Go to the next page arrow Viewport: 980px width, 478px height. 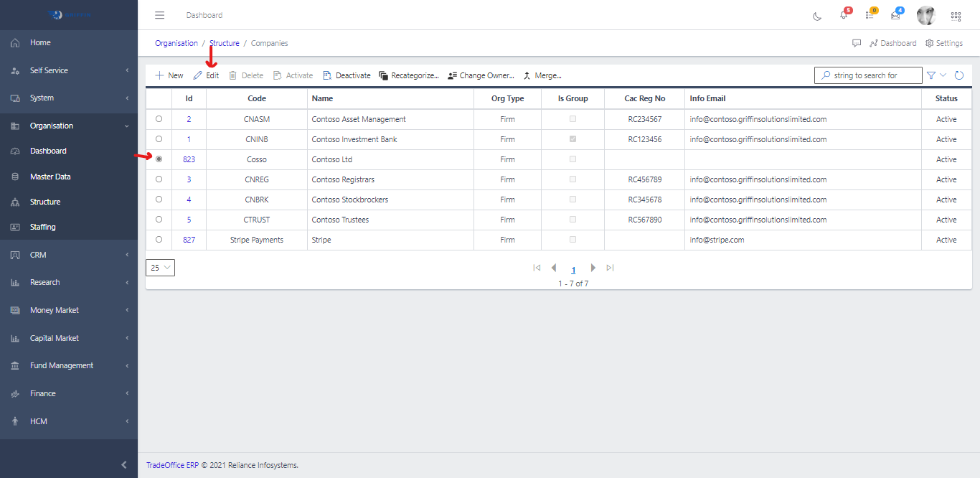(593, 268)
